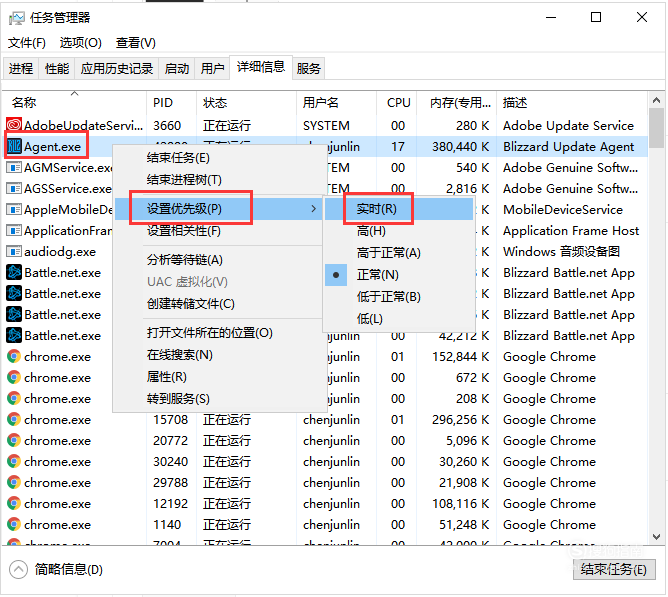
Task: Click the Task Manager title bar icon
Action: 17,18
